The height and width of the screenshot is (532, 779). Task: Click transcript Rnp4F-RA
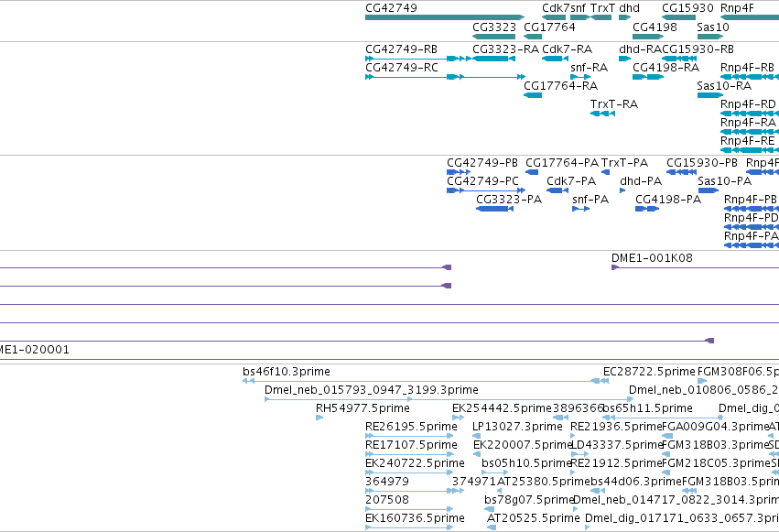click(x=748, y=123)
